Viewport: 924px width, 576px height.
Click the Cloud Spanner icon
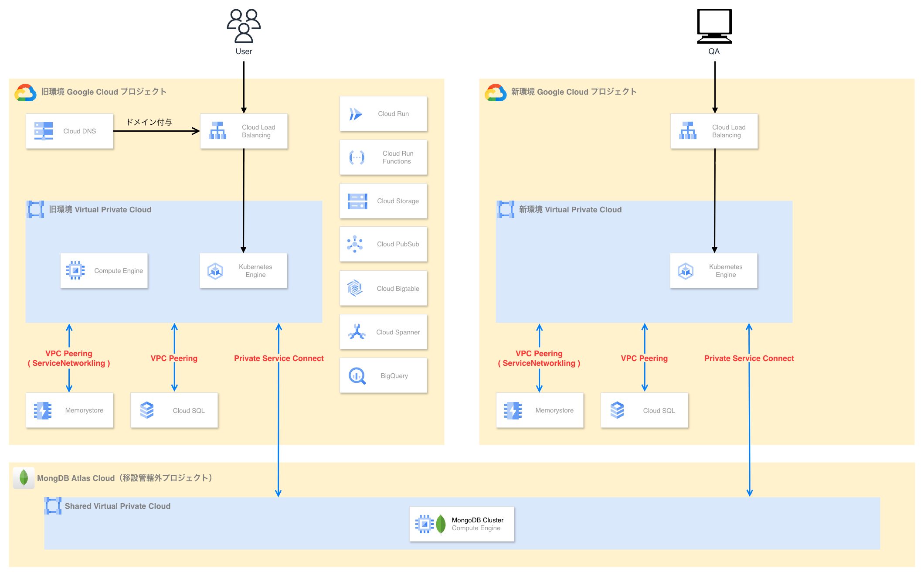click(x=357, y=332)
